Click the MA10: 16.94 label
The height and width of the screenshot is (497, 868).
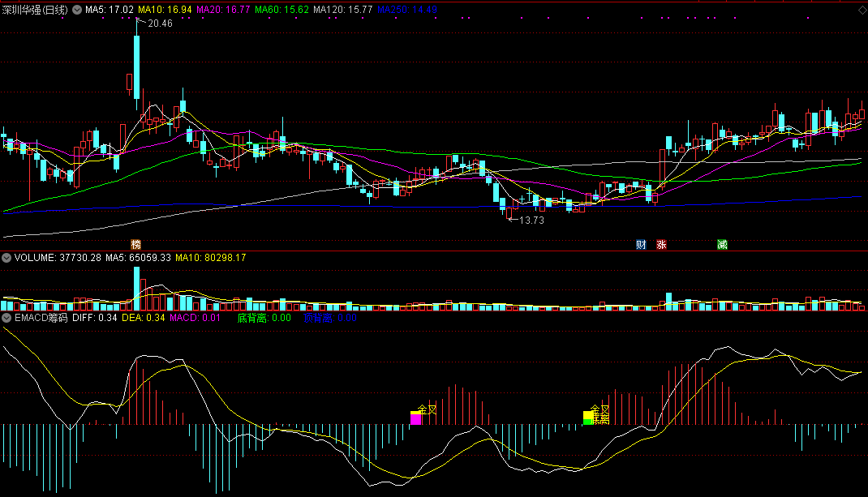(x=165, y=10)
